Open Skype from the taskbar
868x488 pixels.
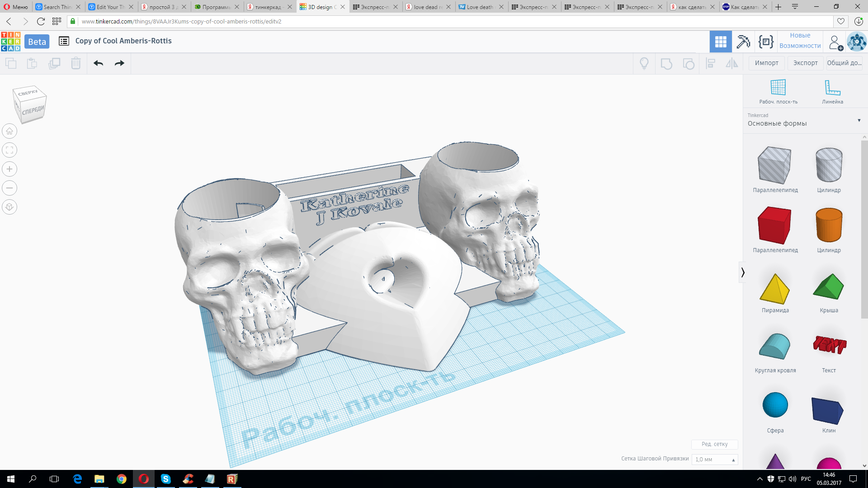point(166,479)
